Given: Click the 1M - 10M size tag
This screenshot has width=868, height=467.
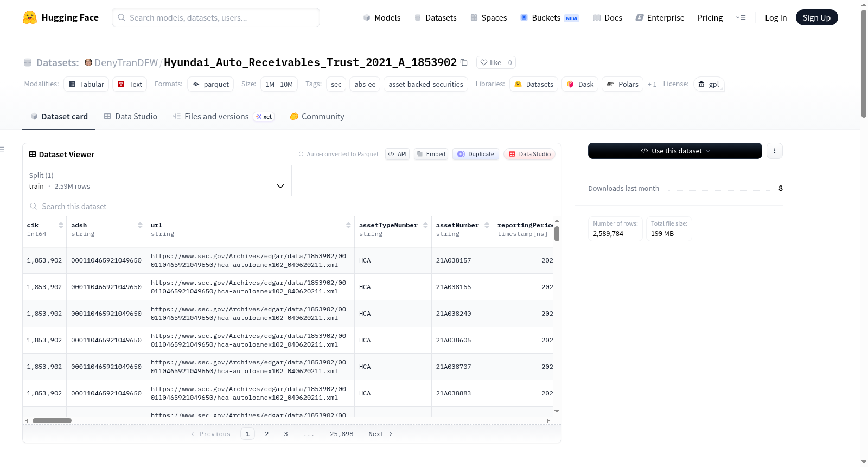Looking at the screenshot, I should pos(279,84).
